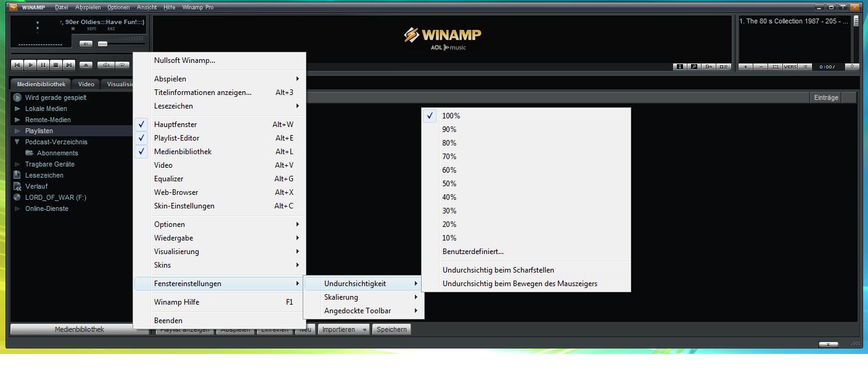The height and width of the screenshot is (370, 868).
Task: Start playback with the play button
Action: tap(30, 65)
